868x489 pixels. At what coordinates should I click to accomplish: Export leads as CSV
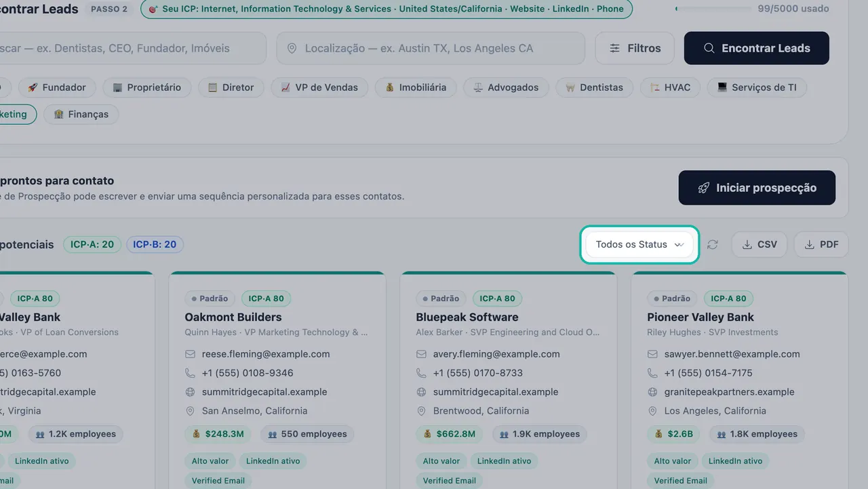[759, 245]
